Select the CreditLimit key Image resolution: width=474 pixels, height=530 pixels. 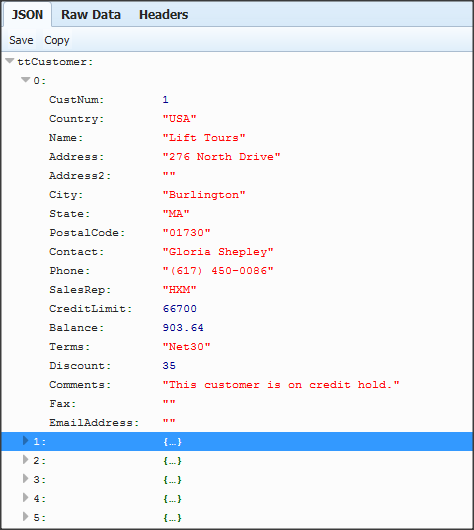coord(91,309)
